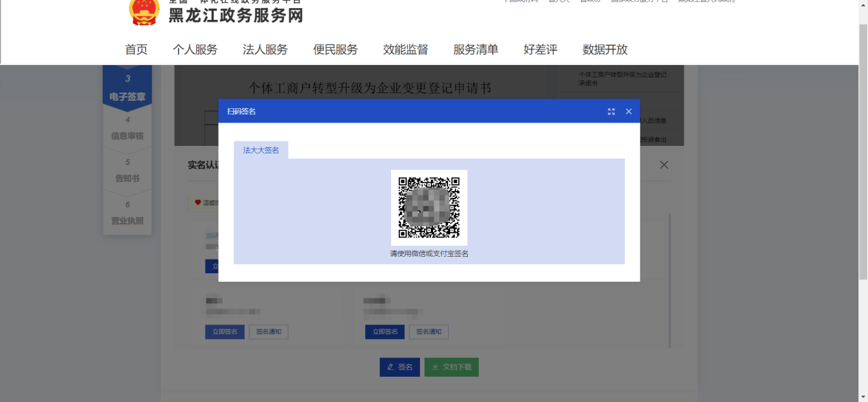Click step 6 营业执照 in sidebar
868x402 pixels.
click(x=127, y=213)
